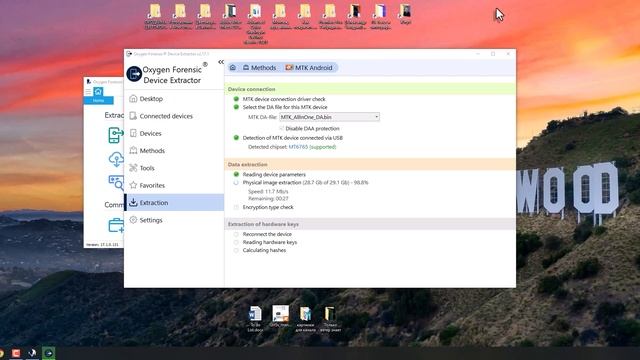This screenshot has height=360, width=640.
Task: Open the Tools sidebar section
Action: point(174,168)
